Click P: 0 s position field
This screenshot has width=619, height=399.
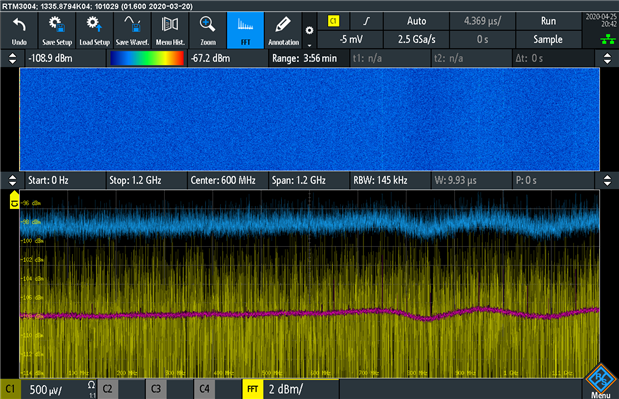(x=553, y=180)
